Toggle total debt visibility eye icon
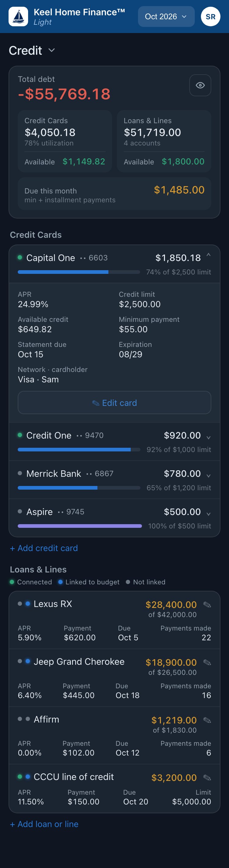Image resolution: width=229 pixels, height=868 pixels. click(x=200, y=85)
